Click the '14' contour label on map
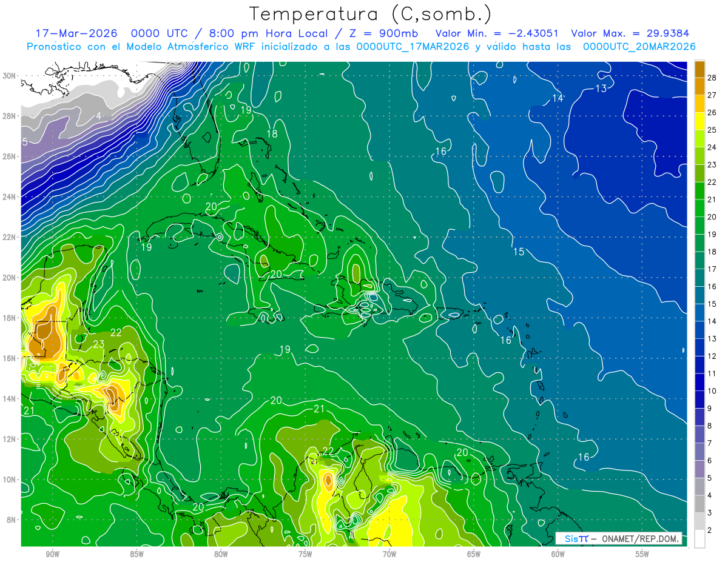 click(558, 98)
